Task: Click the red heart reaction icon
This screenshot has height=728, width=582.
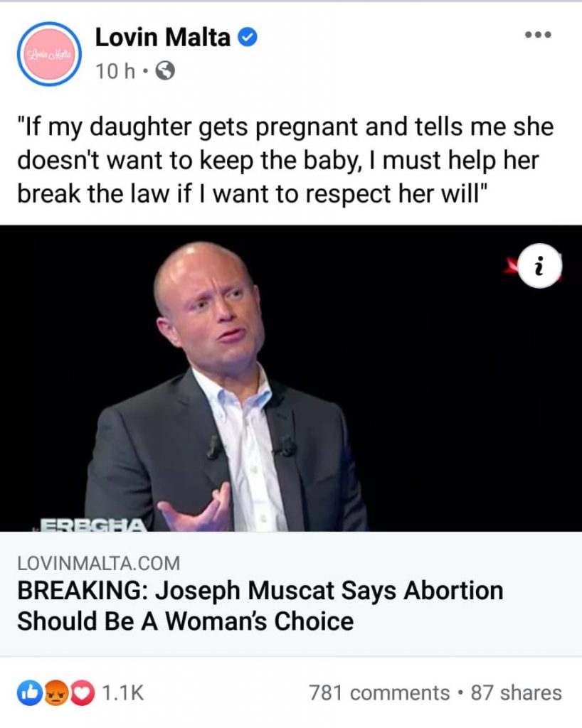Action: click(83, 693)
